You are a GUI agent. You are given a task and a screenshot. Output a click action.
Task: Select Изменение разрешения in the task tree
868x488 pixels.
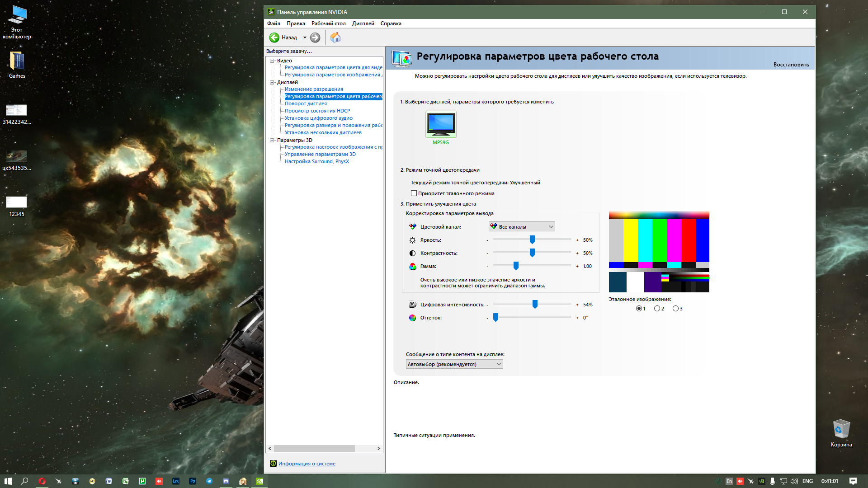(x=314, y=89)
